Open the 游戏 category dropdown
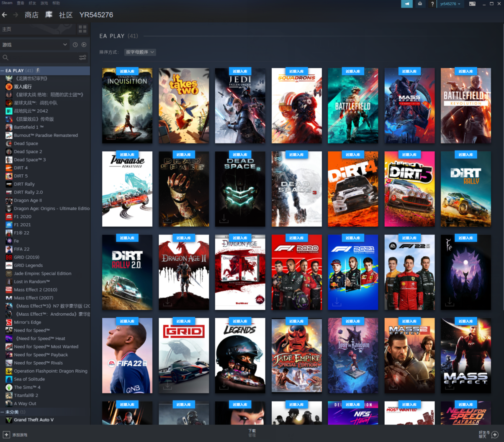 pos(35,45)
